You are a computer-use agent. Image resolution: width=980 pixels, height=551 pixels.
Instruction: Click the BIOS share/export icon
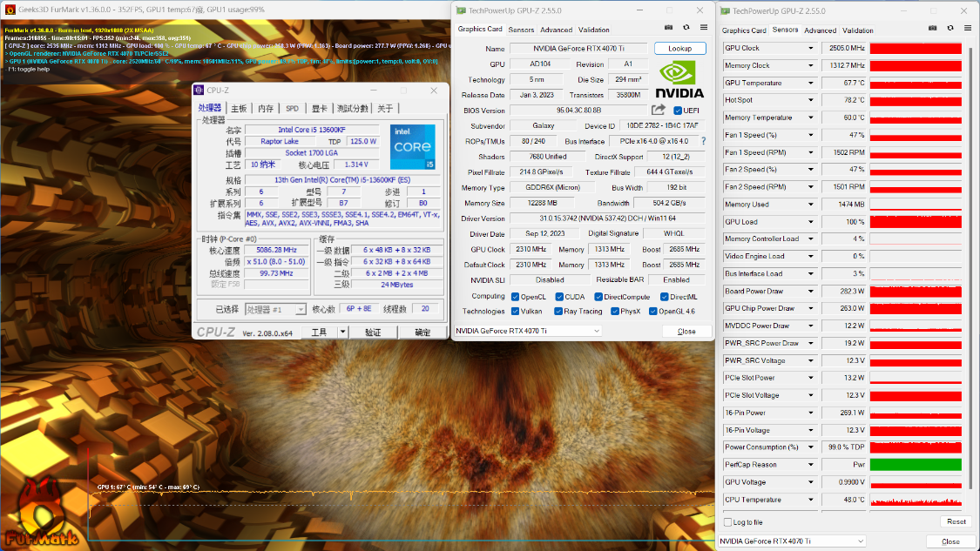pyautogui.click(x=659, y=110)
